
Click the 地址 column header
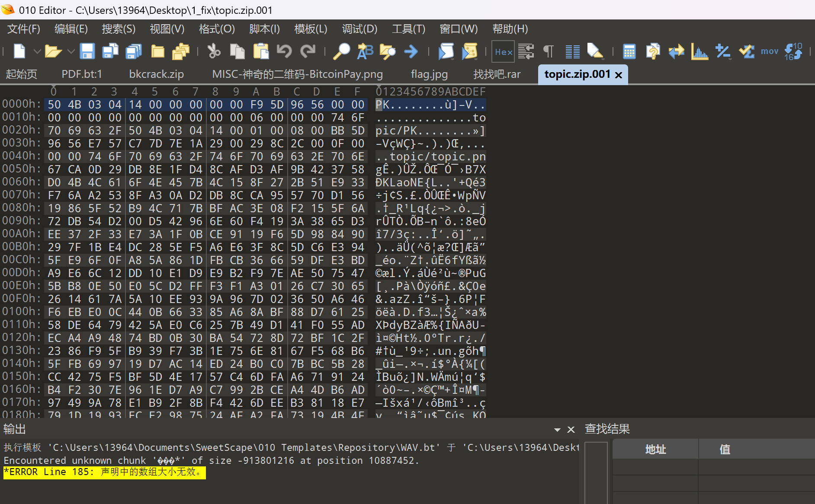pyautogui.click(x=655, y=450)
